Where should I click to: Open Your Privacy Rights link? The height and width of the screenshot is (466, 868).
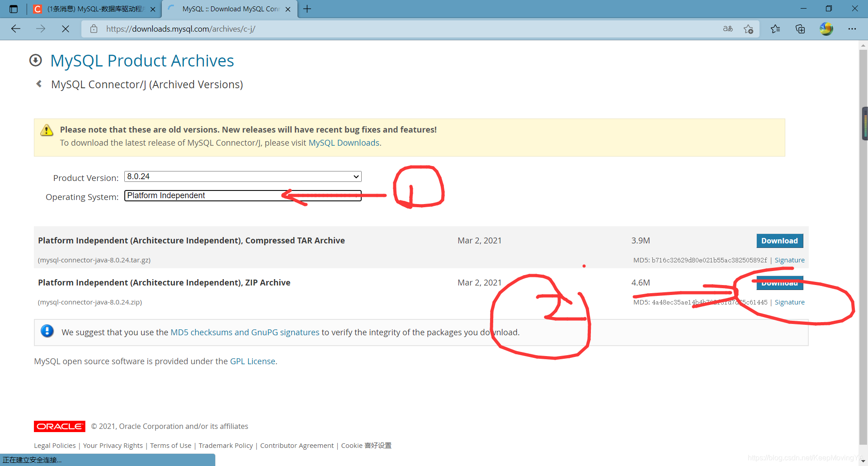click(x=113, y=446)
